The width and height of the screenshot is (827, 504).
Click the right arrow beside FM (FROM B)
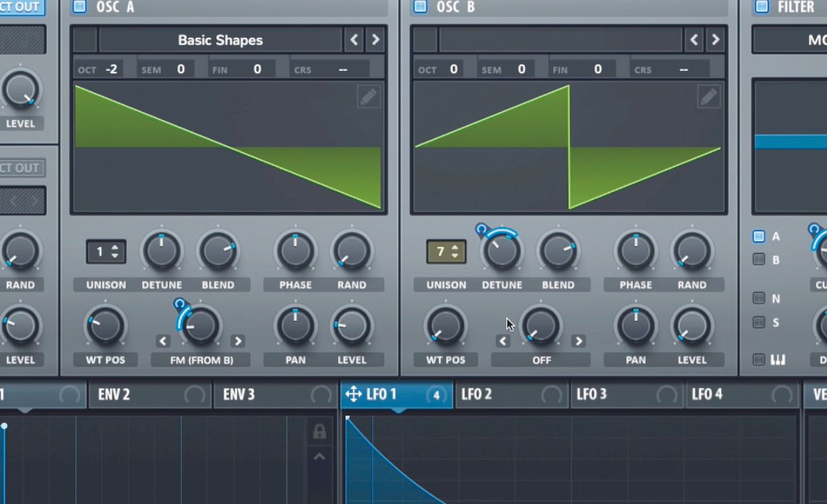point(238,340)
